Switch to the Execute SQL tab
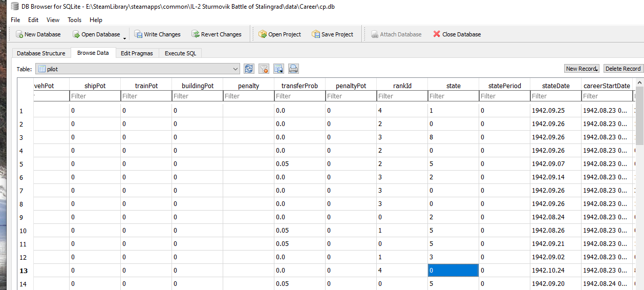 [180, 53]
